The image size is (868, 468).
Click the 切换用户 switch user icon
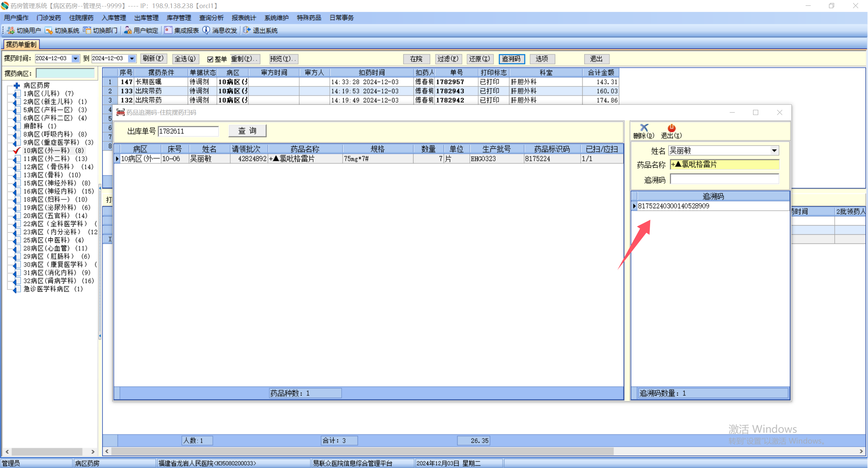(11, 31)
